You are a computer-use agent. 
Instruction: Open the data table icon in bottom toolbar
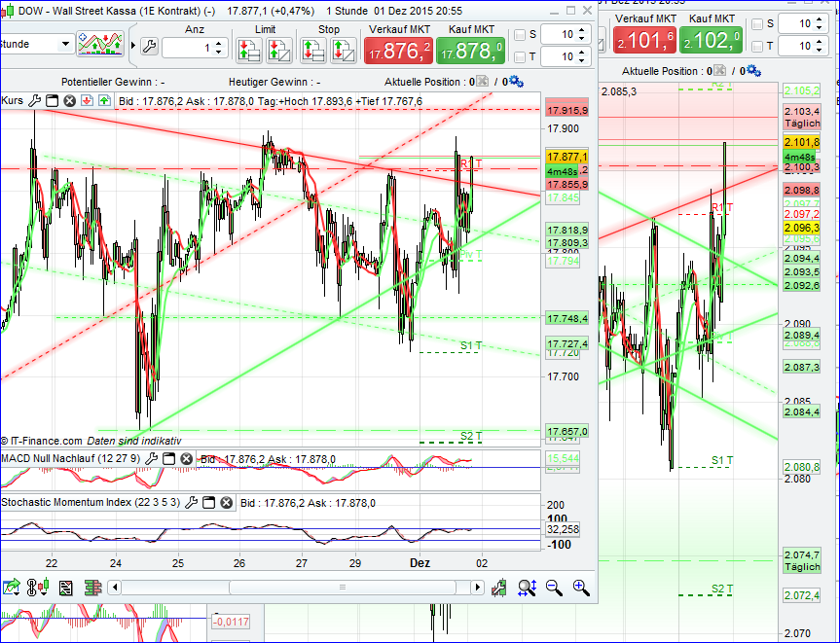65,588
